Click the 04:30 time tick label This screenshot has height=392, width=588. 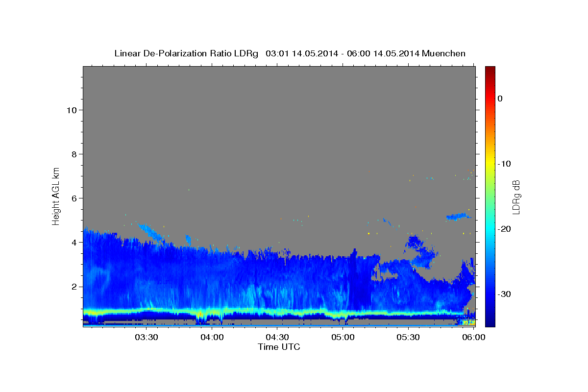point(277,338)
